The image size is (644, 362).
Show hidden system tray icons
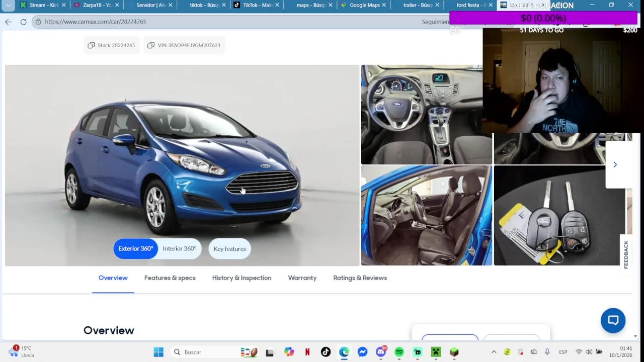494,352
